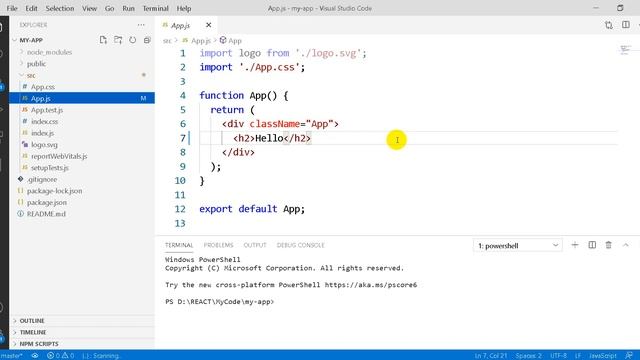Open Explorer more actions ellipsis

(141, 25)
